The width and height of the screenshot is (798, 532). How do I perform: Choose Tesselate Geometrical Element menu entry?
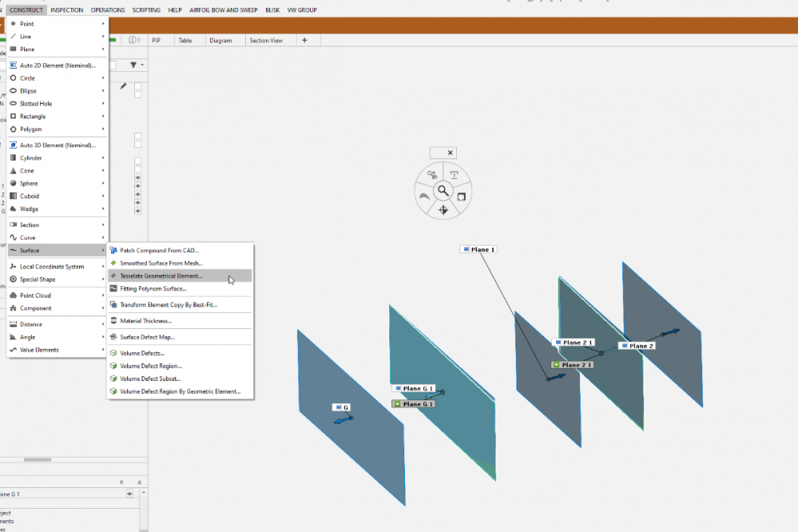(x=161, y=276)
